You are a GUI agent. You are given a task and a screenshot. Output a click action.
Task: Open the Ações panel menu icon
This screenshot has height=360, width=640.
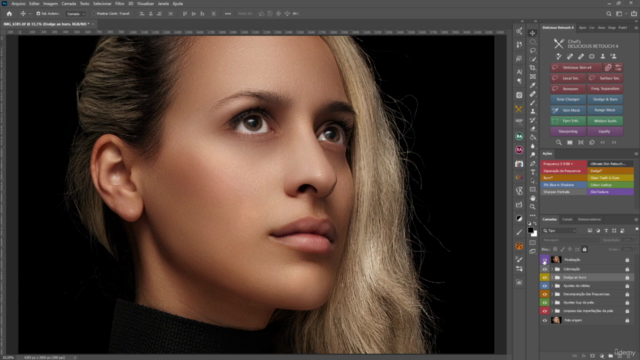[x=636, y=154]
